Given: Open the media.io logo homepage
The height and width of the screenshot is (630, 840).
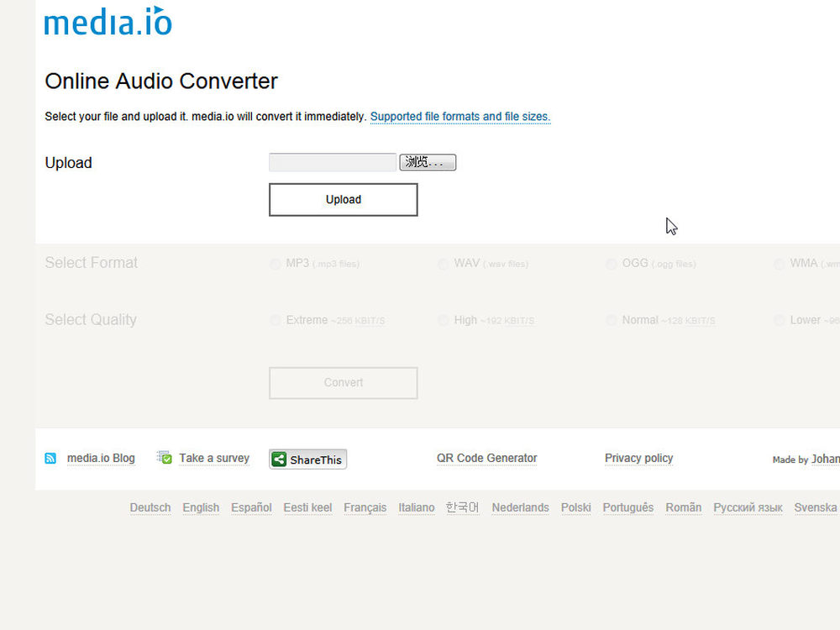Looking at the screenshot, I should click(x=108, y=22).
